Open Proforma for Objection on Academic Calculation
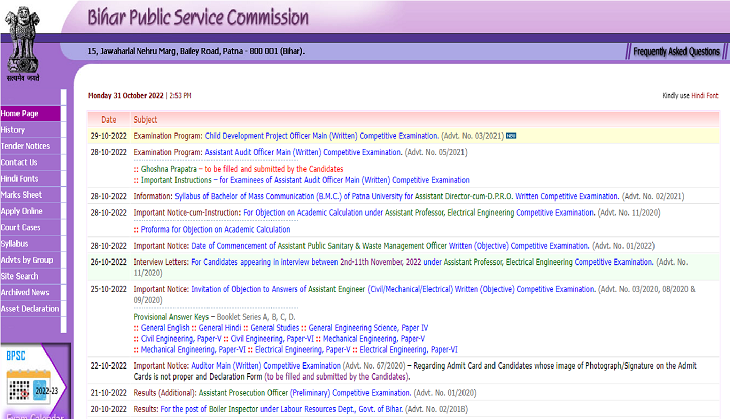The image size is (730, 419). click(216, 230)
